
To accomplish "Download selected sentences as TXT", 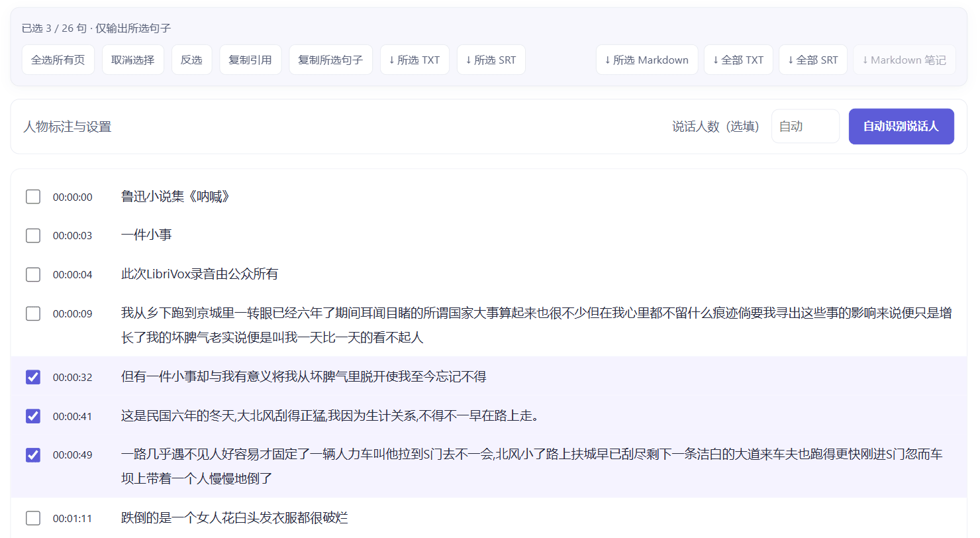I will click(x=415, y=60).
